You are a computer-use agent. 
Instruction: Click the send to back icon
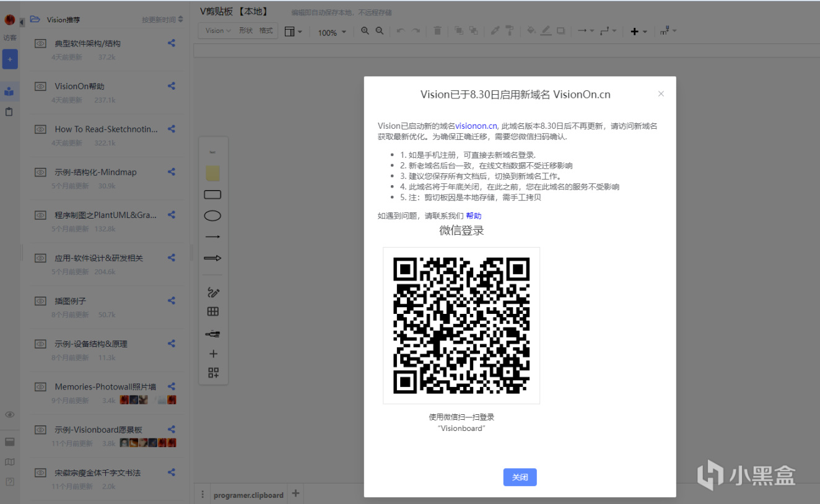473,31
